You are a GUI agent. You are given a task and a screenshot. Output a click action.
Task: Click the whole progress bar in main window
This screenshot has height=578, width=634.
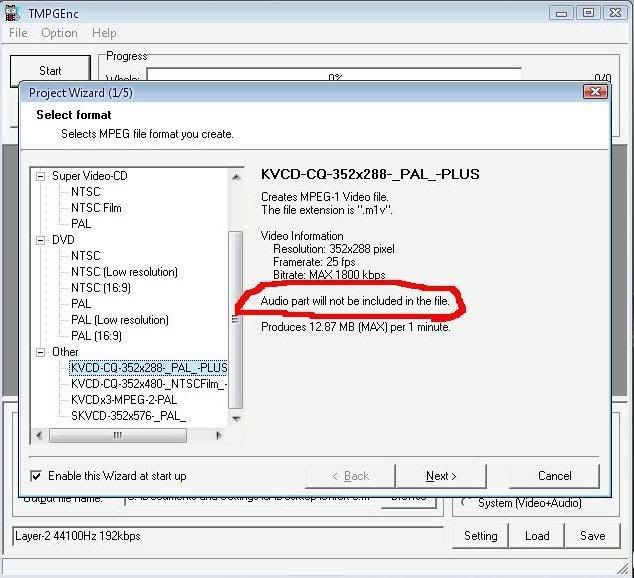pyautogui.click(x=334, y=75)
